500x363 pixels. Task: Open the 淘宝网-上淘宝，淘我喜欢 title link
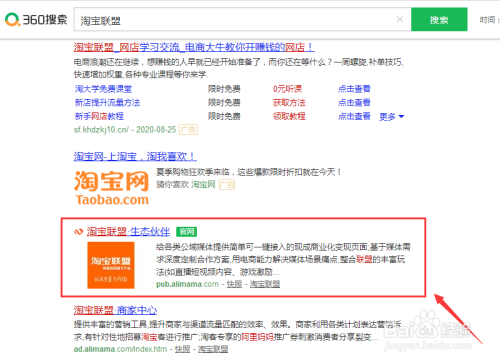135,156
